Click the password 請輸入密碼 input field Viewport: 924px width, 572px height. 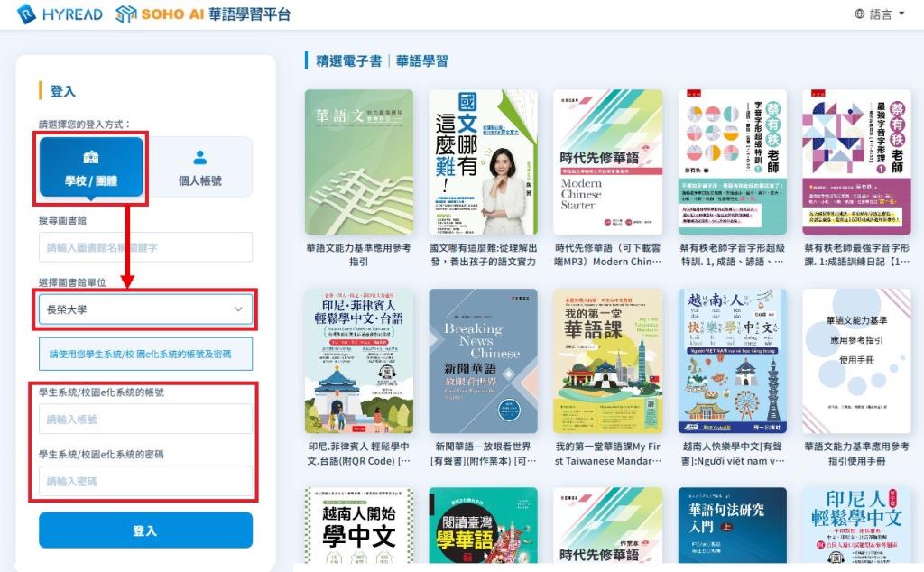(145, 481)
